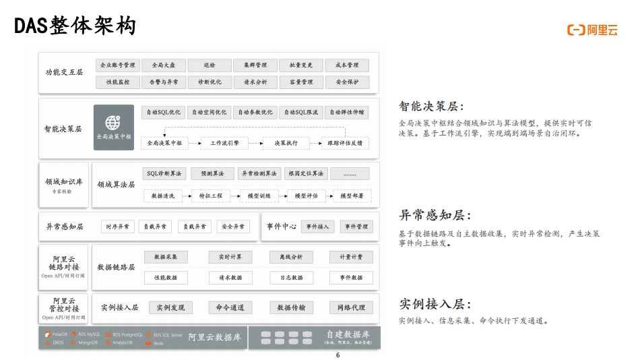Select the 安全保护 box
This screenshot has height=360, width=644.
[x=347, y=82]
